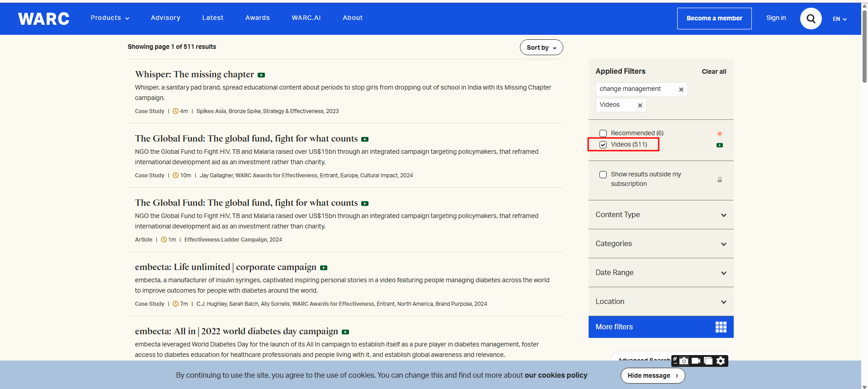Click the copy windows icon in overlay toolbar
The height and width of the screenshot is (389, 868).
click(x=708, y=361)
